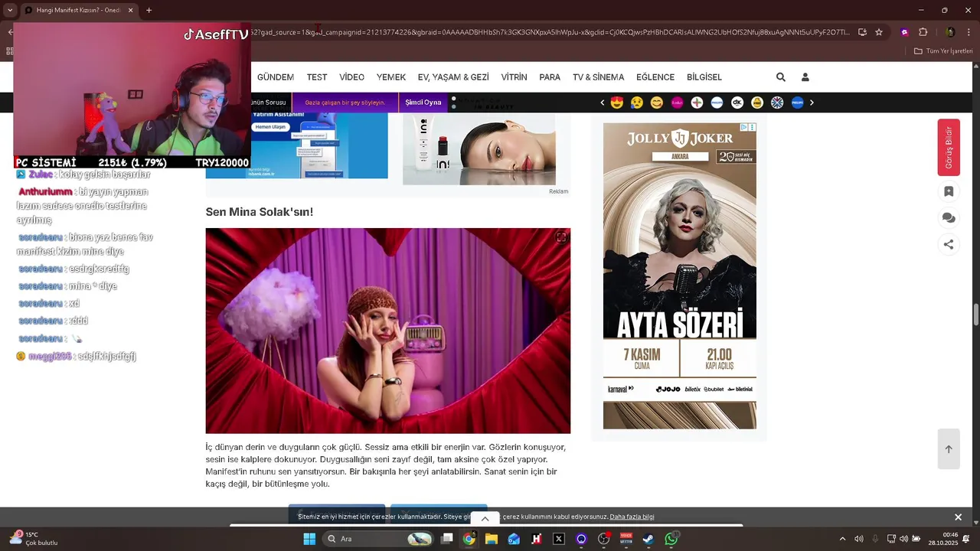
Task: Open new browser tab with plus
Action: point(149,10)
